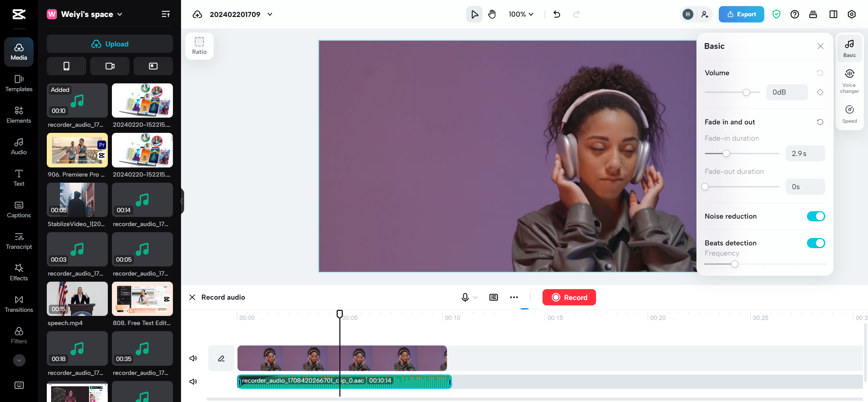
Task: Open the Voice changer panel
Action: [x=849, y=81]
